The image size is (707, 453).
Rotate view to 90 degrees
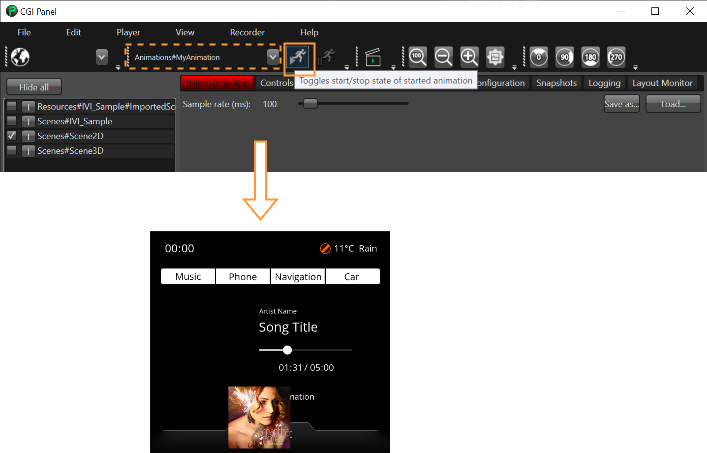565,57
